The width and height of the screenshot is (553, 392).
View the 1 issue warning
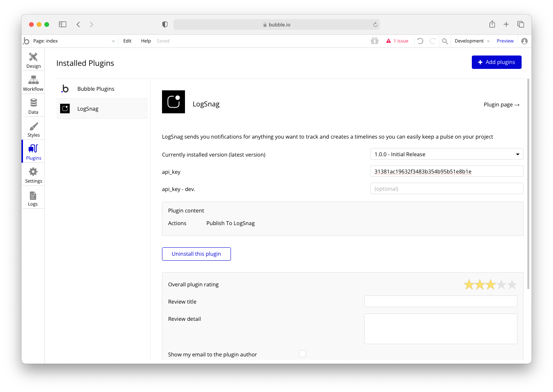[398, 41]
